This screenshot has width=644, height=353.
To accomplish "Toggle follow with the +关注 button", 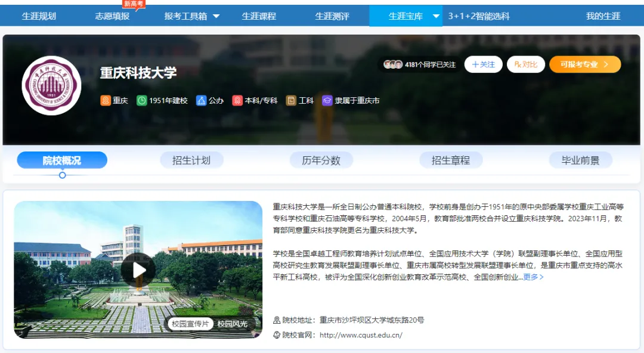I will (x=483, y=64).
